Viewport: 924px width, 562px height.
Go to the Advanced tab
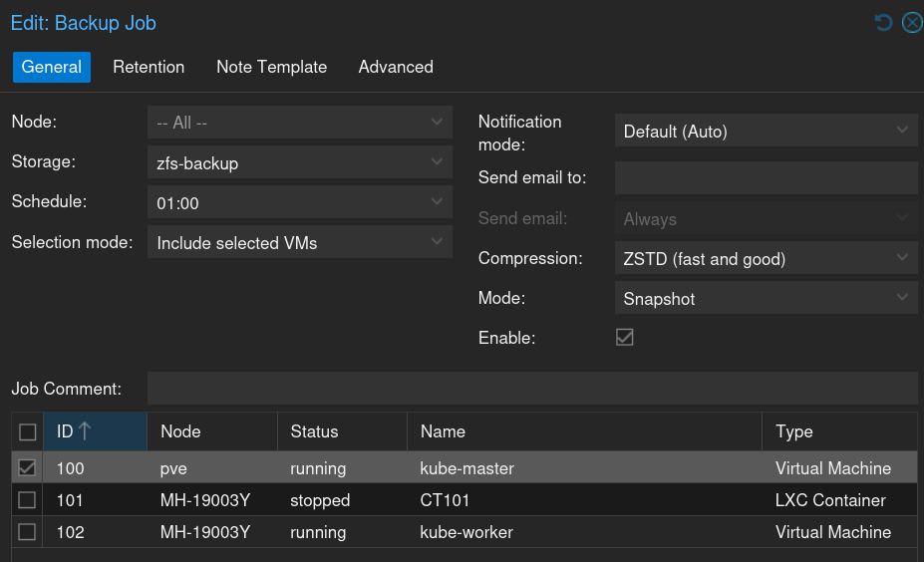coord(396,67)
